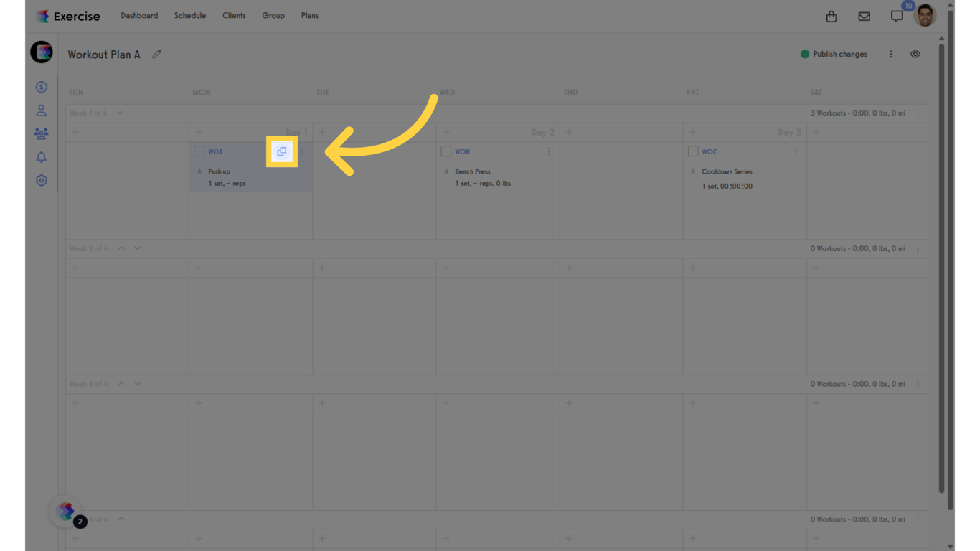The image size is (980, 551).
Task: Move Week 3 up with chevron
Action: 121,384
